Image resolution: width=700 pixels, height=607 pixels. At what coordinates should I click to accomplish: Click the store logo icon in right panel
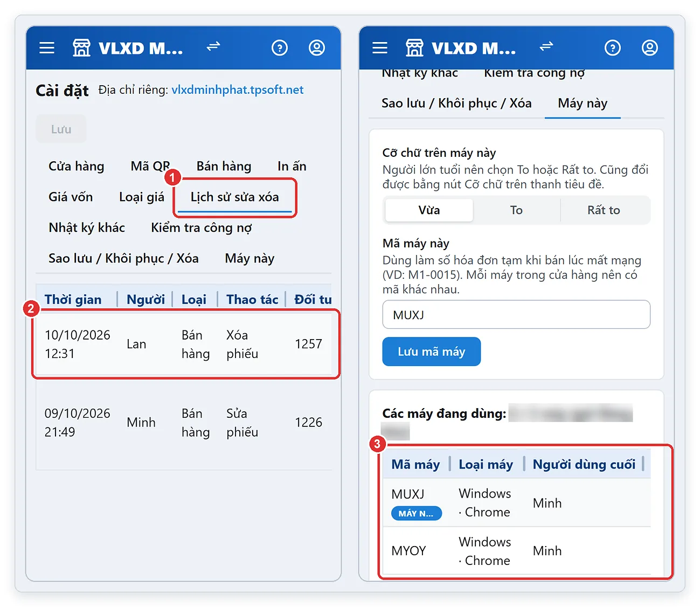point(414,48)
